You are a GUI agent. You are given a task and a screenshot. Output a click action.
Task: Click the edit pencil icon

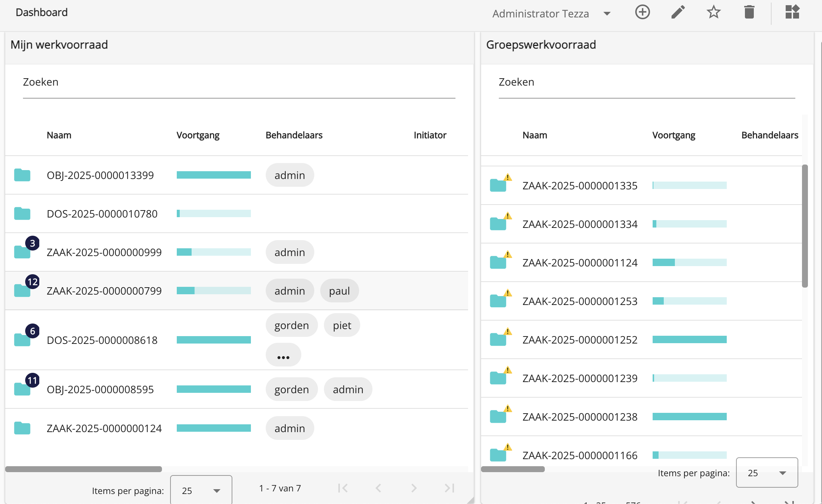pos(678,12)
